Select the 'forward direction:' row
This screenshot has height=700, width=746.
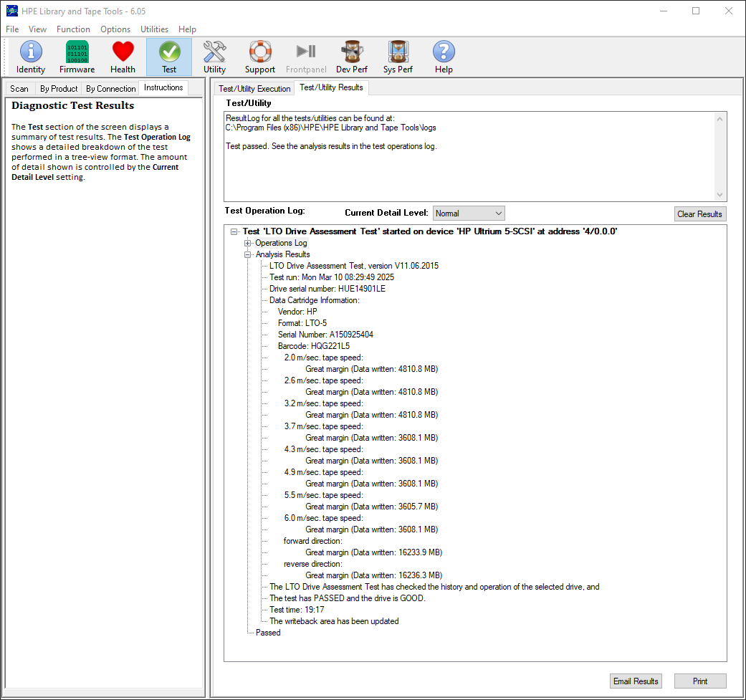[x=313, y=541]
